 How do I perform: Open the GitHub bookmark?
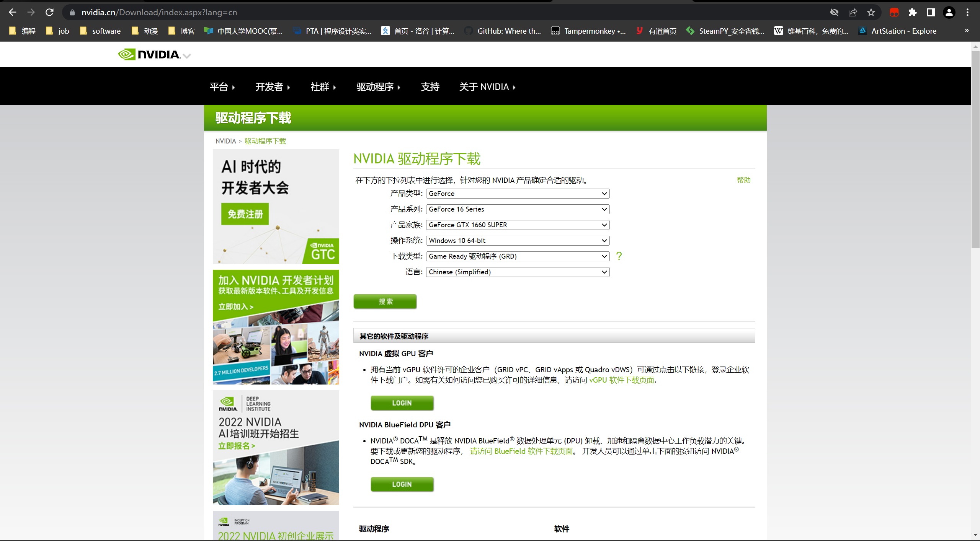coord(503,31)
